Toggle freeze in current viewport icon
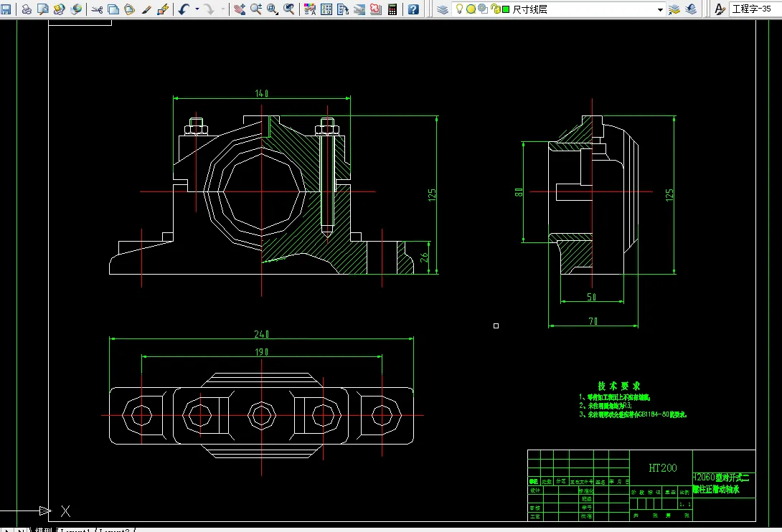The image size is (782, 532). 483,9
